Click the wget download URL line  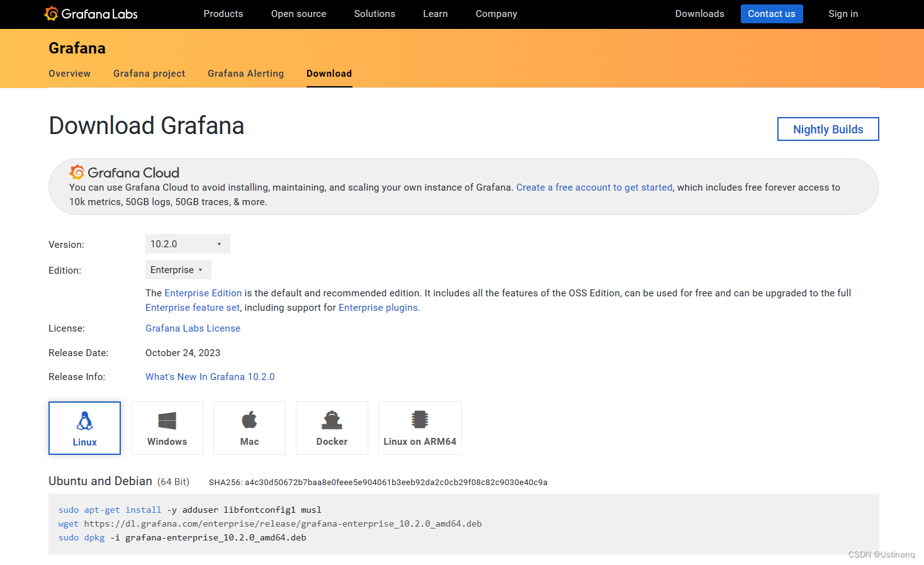270,523
